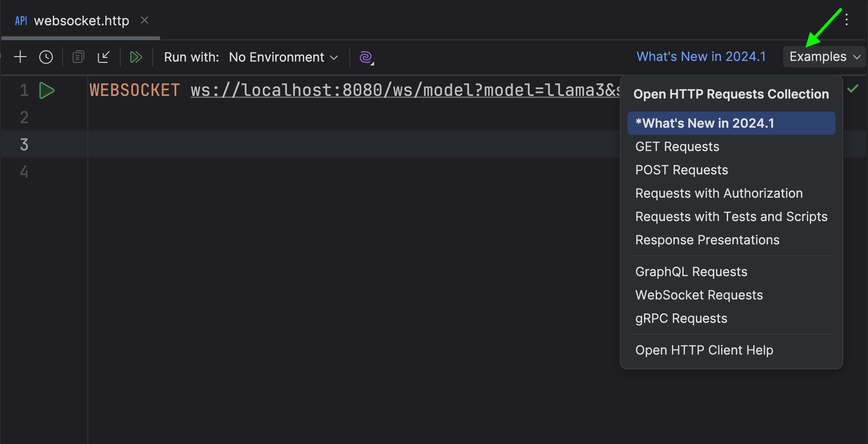
Task: Click Open HTTP Client Help
Action: pos(704,350)
